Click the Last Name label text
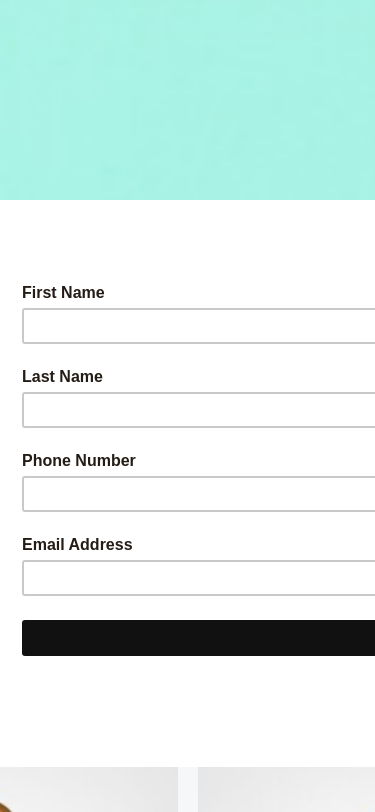This screenshot has height=812, width=375. pos(62,376)
